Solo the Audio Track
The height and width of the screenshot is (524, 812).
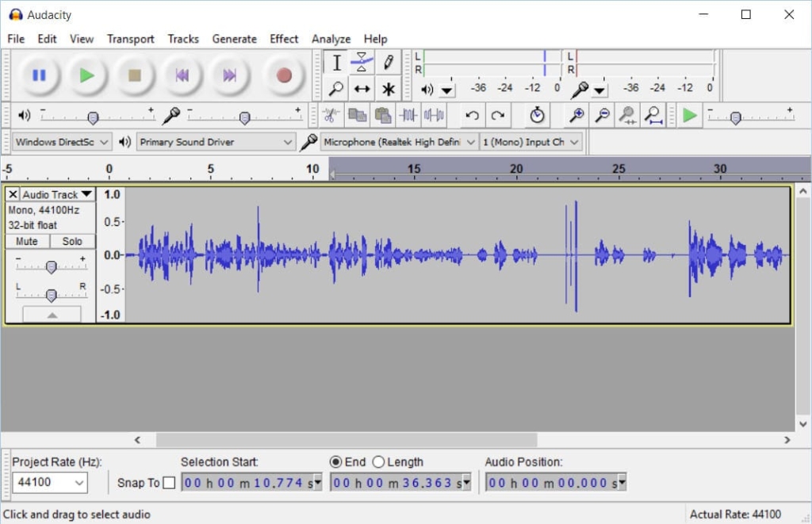72,241
